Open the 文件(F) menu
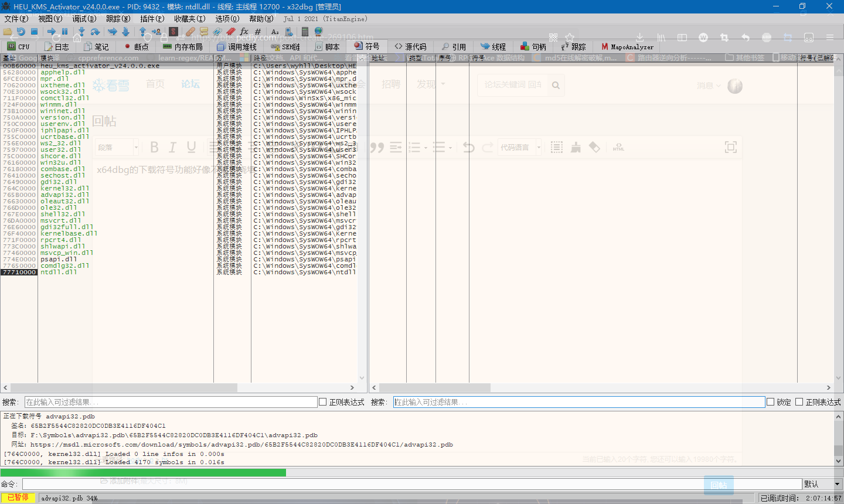The image size is (844, 504). pyautogui.click(x=16, y=19)
